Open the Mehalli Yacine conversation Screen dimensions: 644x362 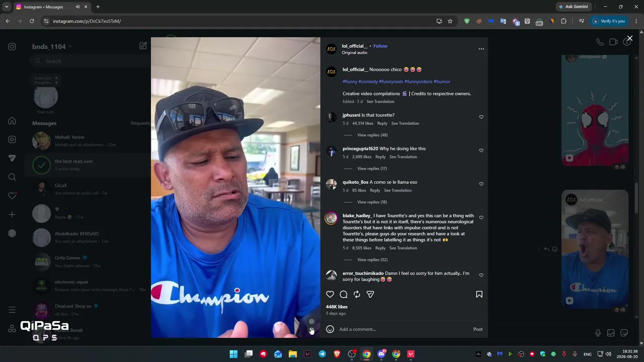89,141
